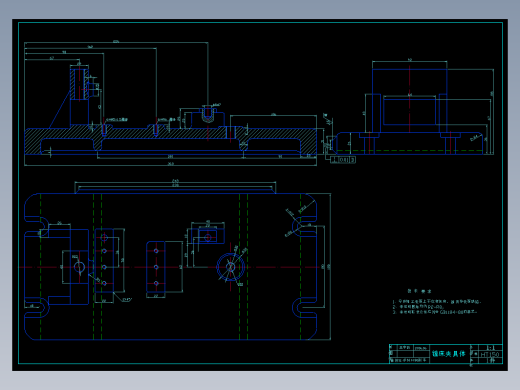The width and height of the screenshot is (520, 390).
Task: Click the material cell HT150
Action: (x=490, y=354)
